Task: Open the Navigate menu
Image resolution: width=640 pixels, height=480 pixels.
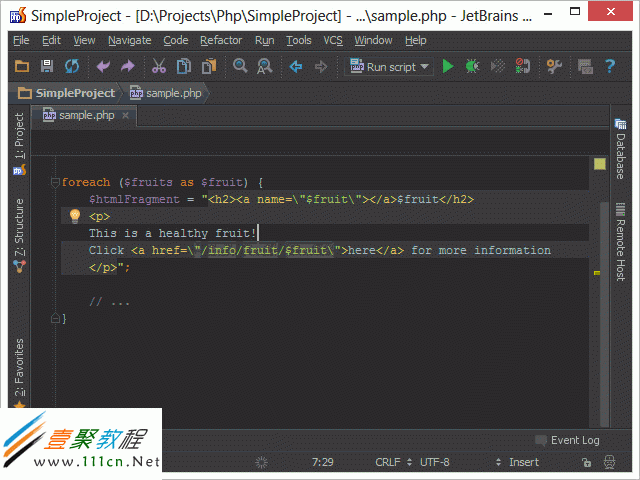Action: click(x=129, y=40)
